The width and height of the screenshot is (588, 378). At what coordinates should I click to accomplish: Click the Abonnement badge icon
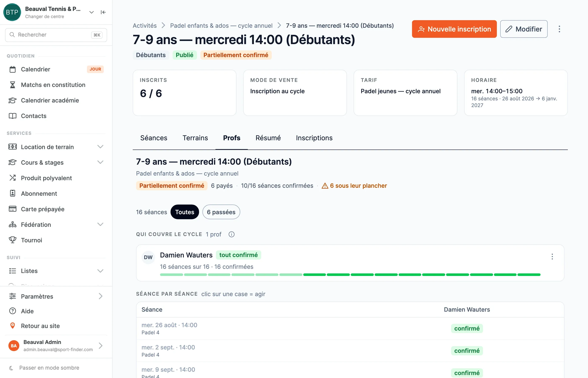(13, 194)
